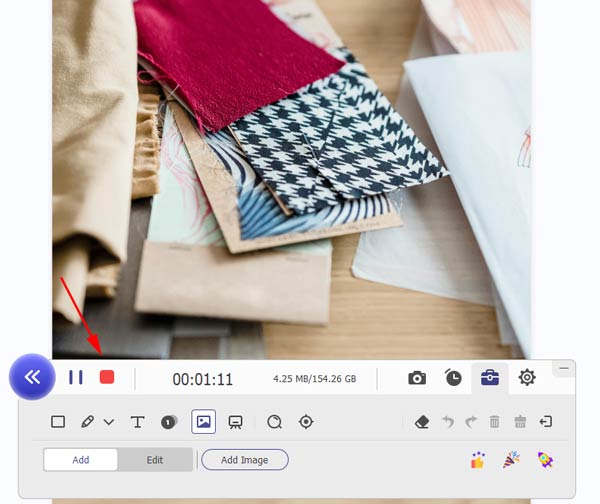This screenshot has width=600, height=504.
Task: Select the pencil drawing tool
Action: [87, 422]
